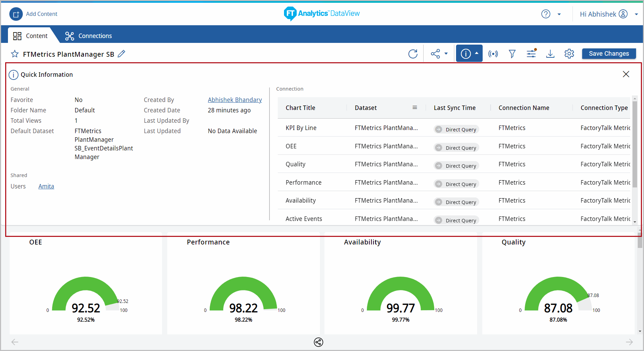Open the Hi Abhishek user profile icon

click(x=623, y=14)
